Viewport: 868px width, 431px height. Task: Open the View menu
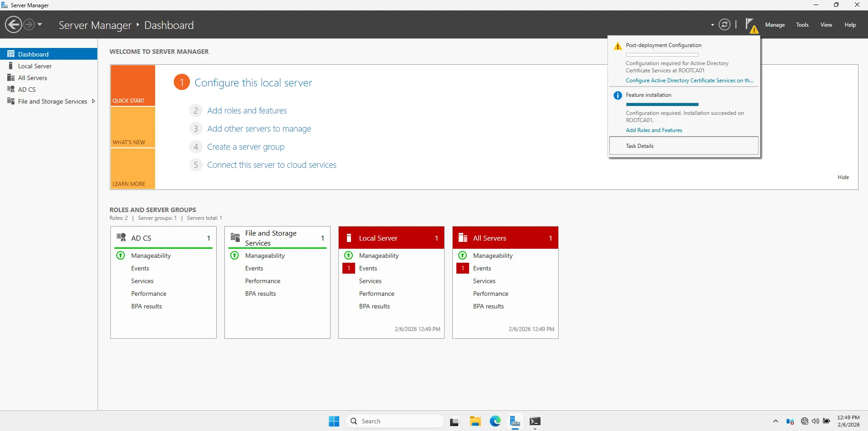point(826,25)
